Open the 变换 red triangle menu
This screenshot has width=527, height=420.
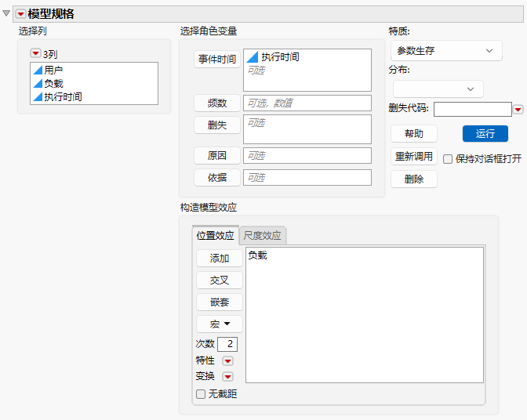(x=227, y=377)
